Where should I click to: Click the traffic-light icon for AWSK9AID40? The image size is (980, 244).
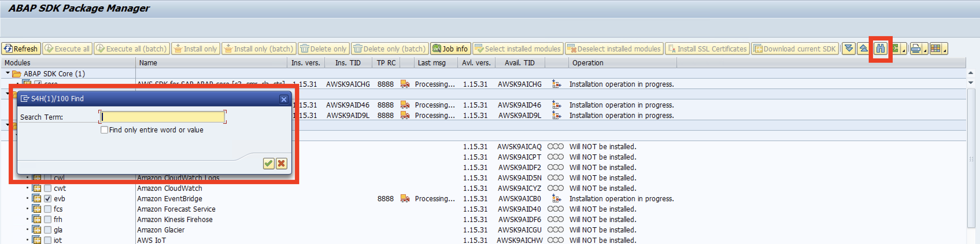[x=555, y=209]
